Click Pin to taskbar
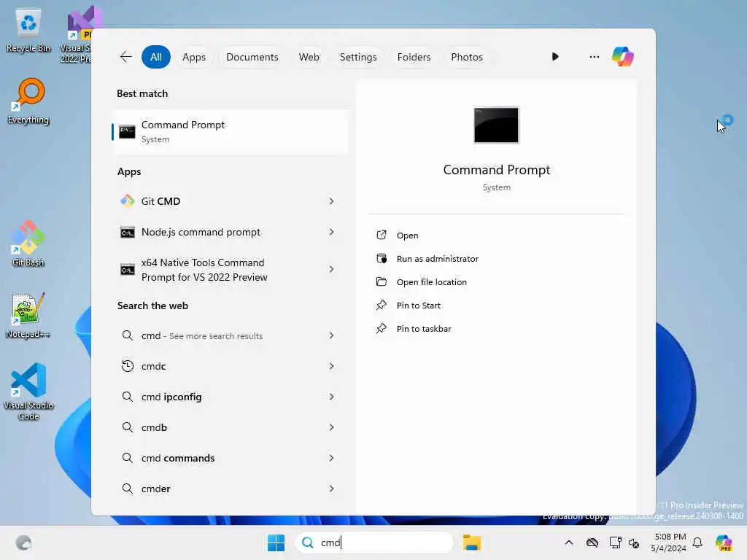Viewport: 747px width, 560px height. (424, 329)
